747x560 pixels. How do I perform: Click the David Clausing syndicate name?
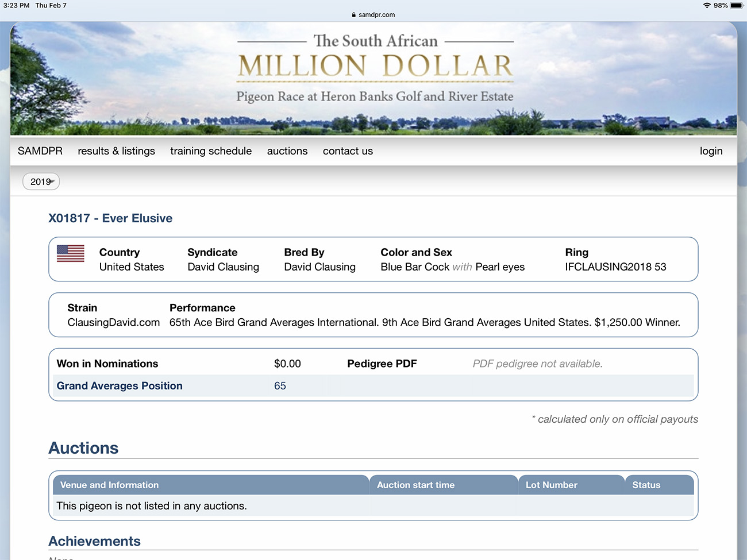pos(223,267)
